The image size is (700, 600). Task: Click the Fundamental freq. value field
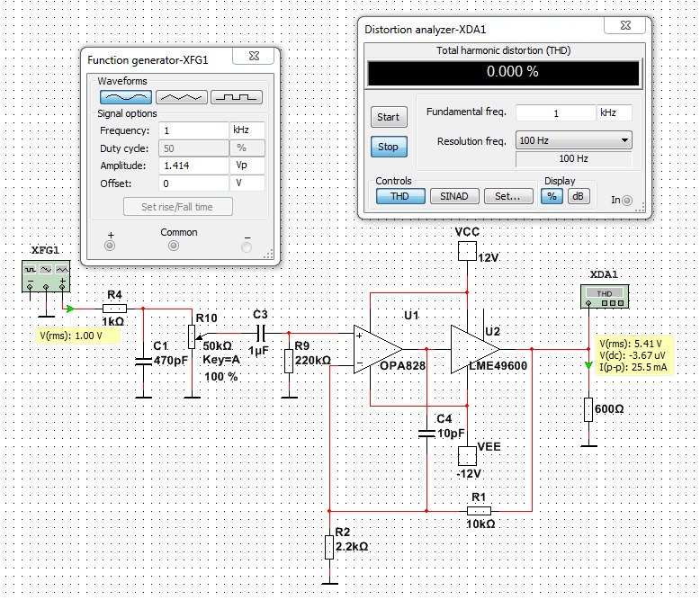tap(556, 113)
